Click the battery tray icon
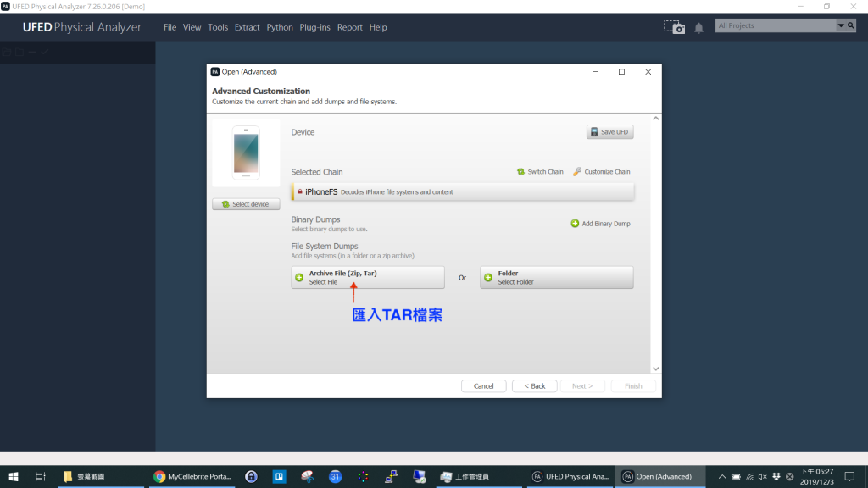 (736, 476)
